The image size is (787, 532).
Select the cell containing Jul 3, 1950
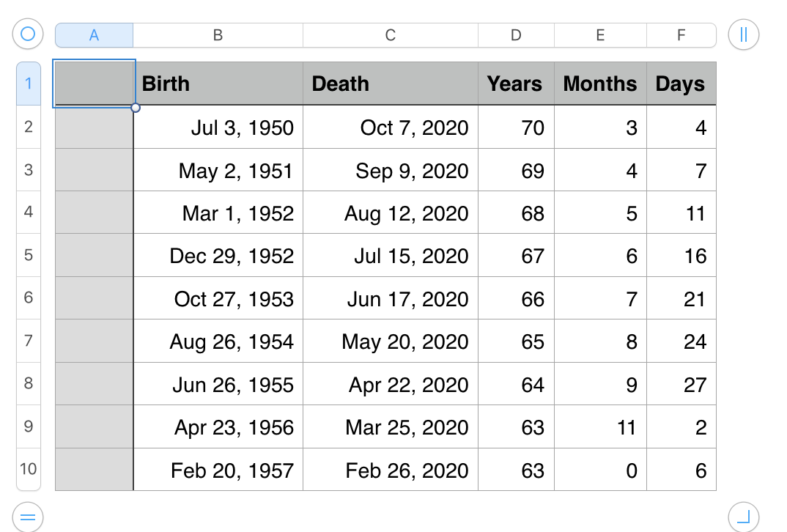point(218,127)
